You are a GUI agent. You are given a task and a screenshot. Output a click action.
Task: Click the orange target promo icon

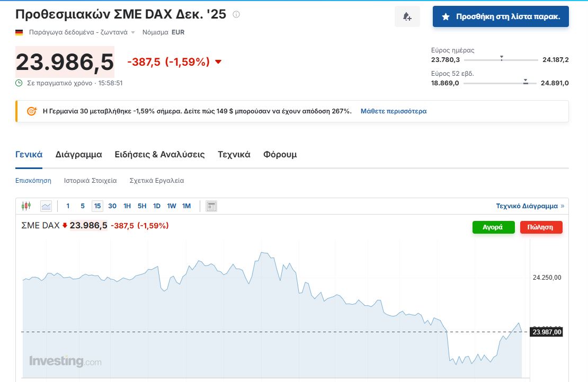pyautogui.click(x=32, y=111)
